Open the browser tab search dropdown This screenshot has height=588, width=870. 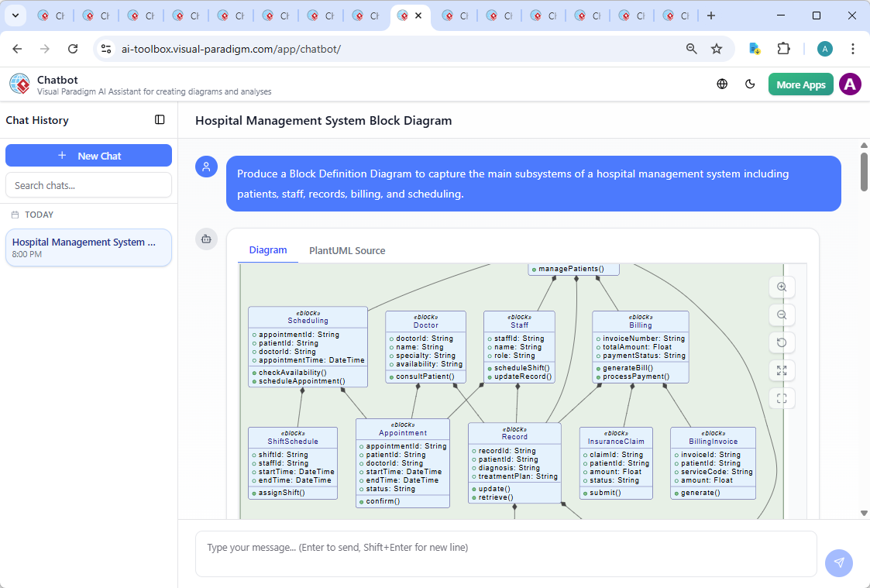[x=15, y=15]
